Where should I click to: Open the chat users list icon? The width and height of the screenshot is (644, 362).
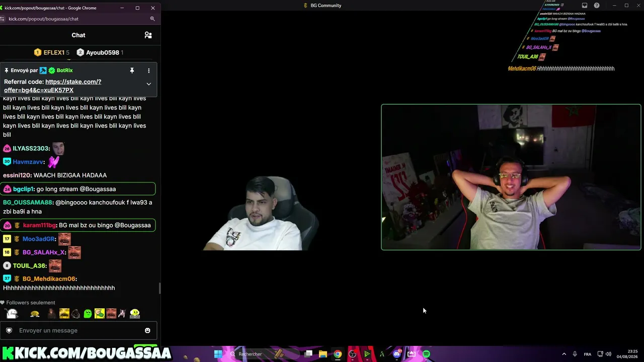[148, 35]
